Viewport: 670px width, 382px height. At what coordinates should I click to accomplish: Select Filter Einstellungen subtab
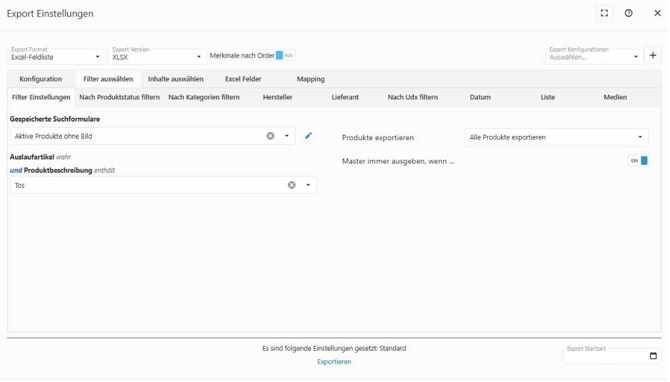tap(41, 97)
